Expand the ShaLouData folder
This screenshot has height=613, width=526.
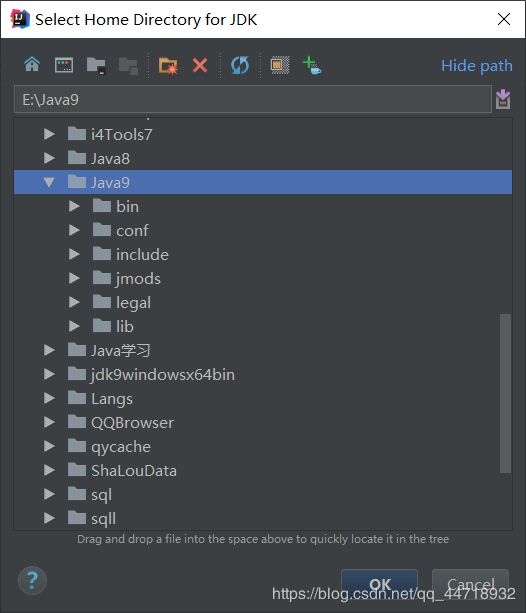[49, 470]
